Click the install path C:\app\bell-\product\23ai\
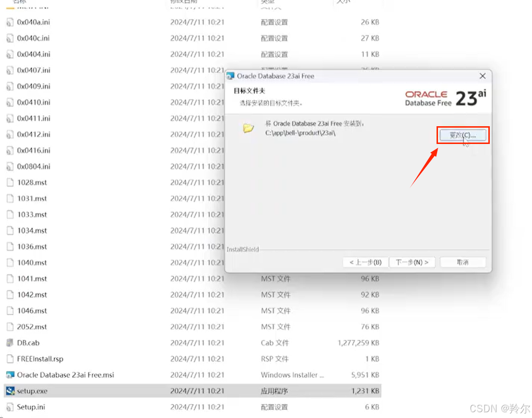The height and width of the screenshot is (418, 532). tap(300, 133)
